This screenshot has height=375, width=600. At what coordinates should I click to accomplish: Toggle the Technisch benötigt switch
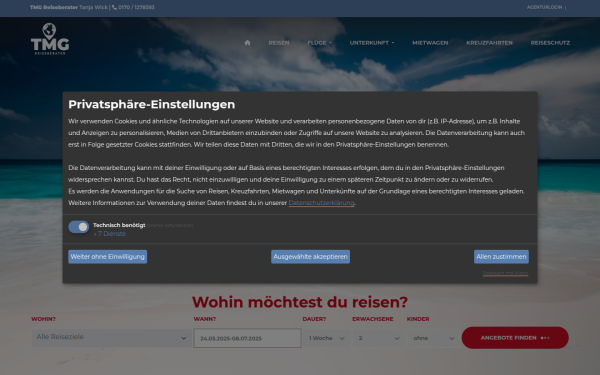coord(78,227)
